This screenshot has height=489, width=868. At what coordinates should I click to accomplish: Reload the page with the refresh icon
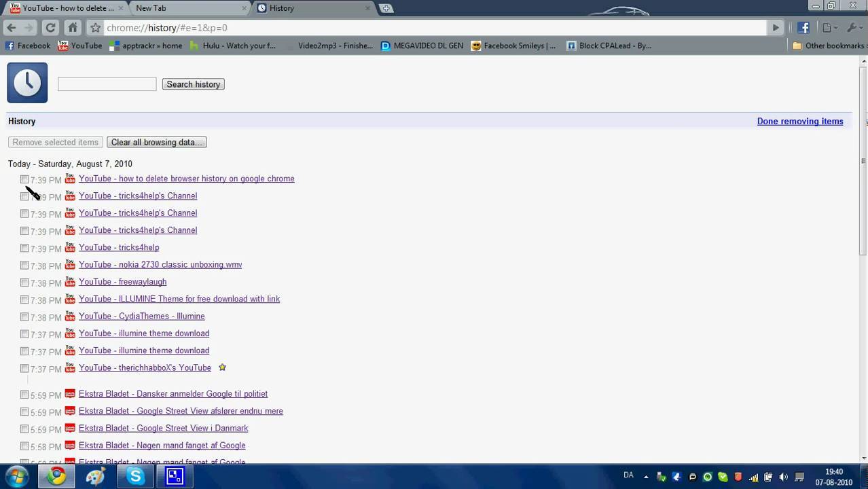pyautogui.click(x=50, y=28)
